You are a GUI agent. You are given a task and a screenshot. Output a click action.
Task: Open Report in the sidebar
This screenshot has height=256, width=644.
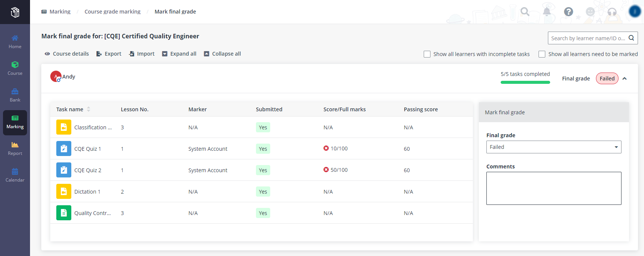[15, 148]
